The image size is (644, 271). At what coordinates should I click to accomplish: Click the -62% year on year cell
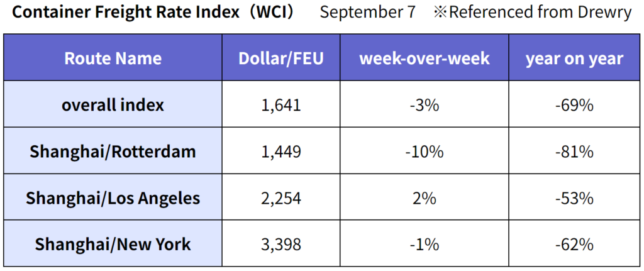click(x=574, y=245)
